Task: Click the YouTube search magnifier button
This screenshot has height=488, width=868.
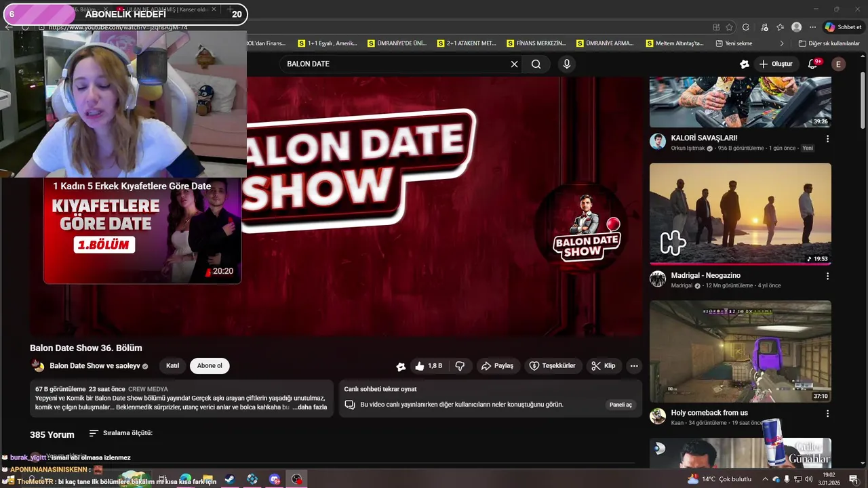Action: pyautogui.click(x=536, y=64)
